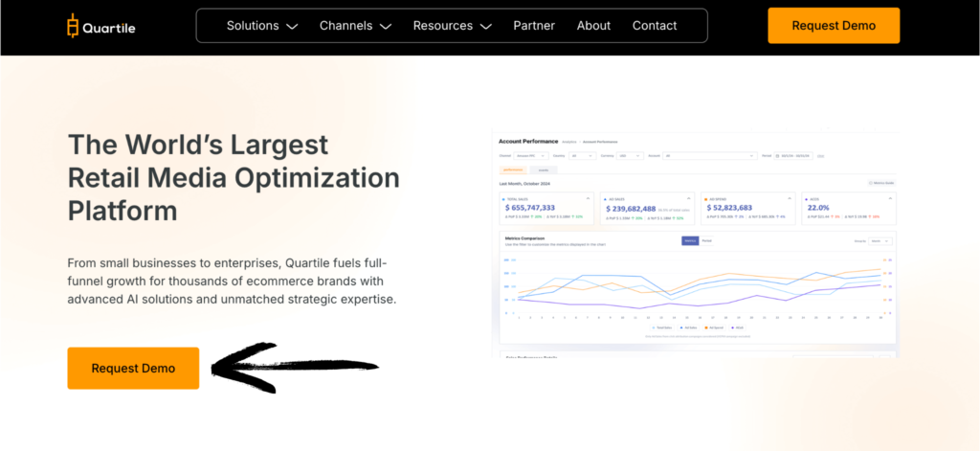This screenshot has height=451, width=980.
Task: Open the Metrics Guide
Action: pyautogui.click(x=881, y=183)
